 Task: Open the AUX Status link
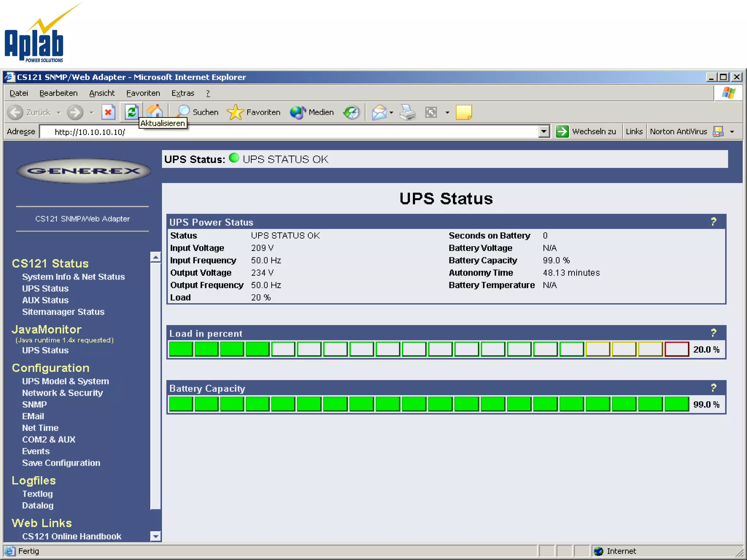45,300
